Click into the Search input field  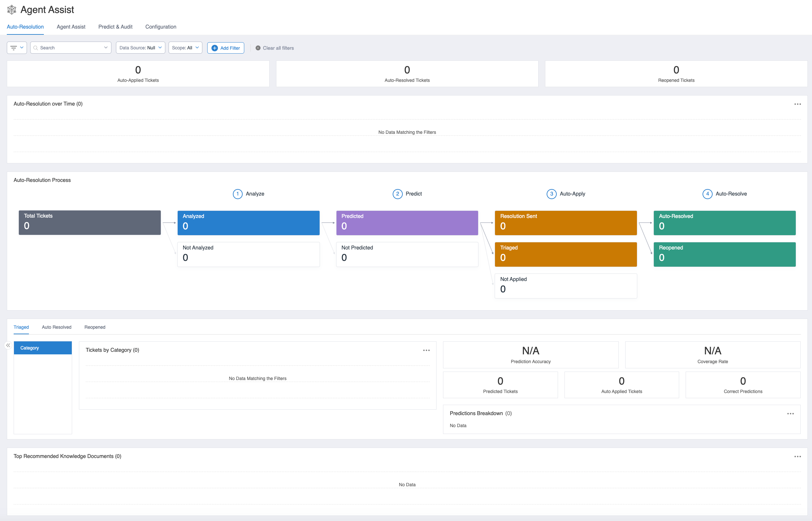coord(70,48)
